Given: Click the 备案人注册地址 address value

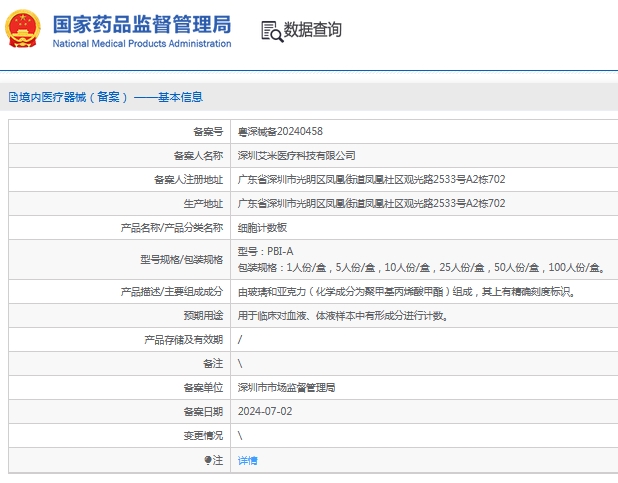Looking at the screenshot, I should point(371,179).
